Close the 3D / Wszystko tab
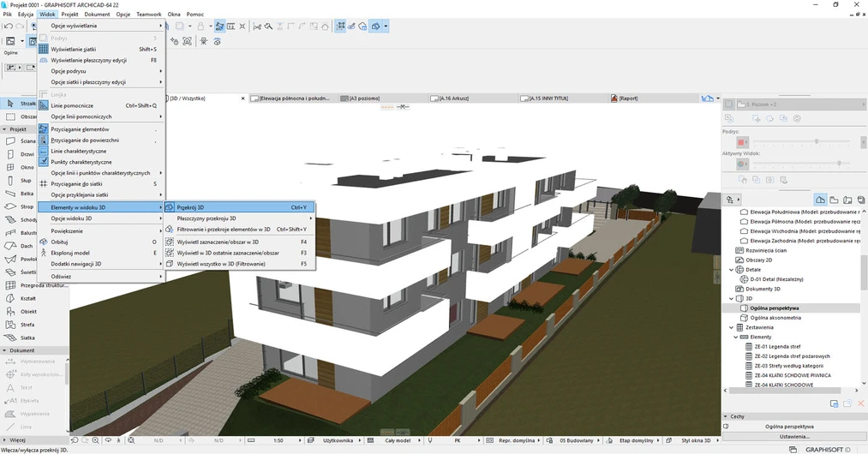This screenshot has height=454, width=868. coord(242,99)
